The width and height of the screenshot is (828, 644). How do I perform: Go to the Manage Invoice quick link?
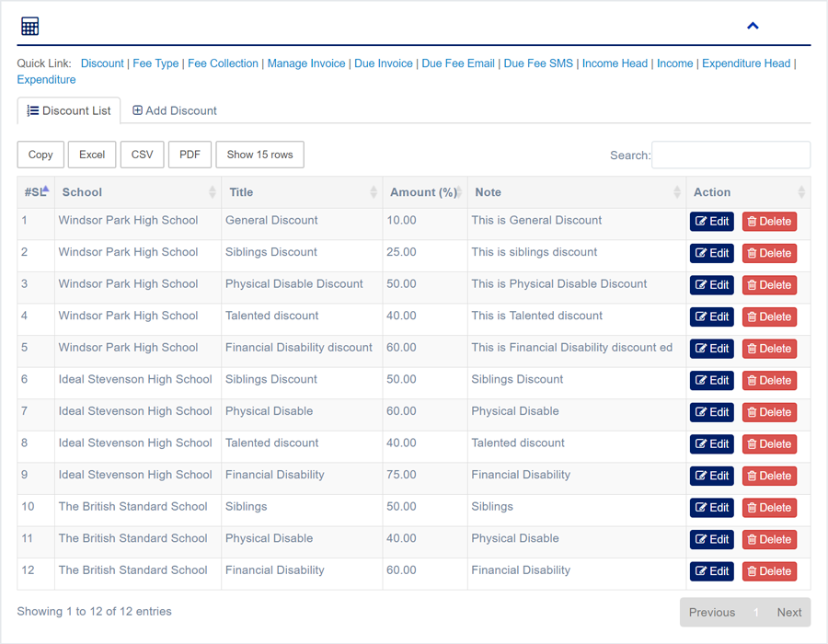pyautogui.click(x=306, y=63)
